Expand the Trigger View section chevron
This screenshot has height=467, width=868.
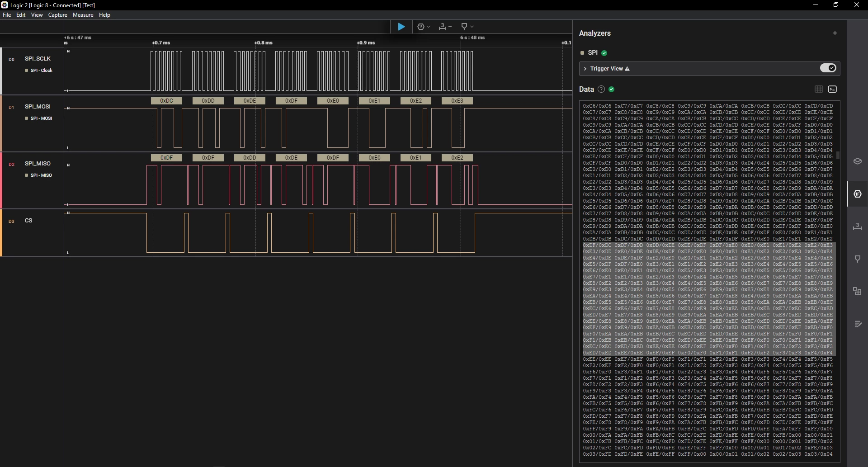[585, 69]
